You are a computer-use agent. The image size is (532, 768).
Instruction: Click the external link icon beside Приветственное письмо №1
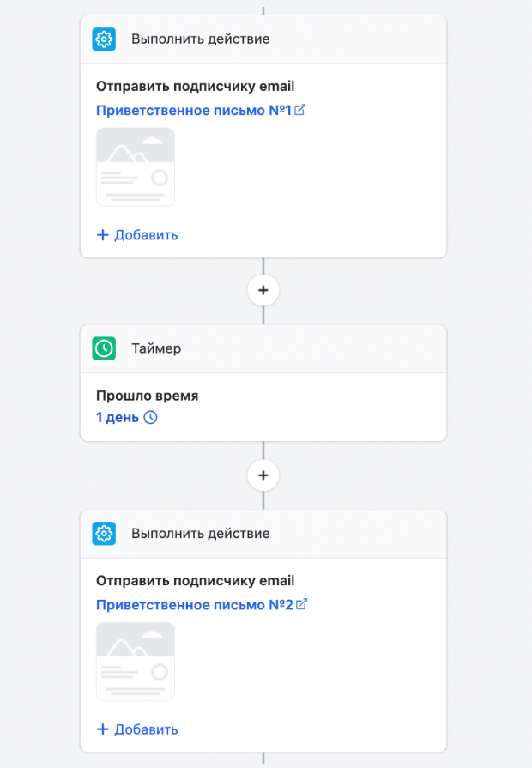(300, 111)
